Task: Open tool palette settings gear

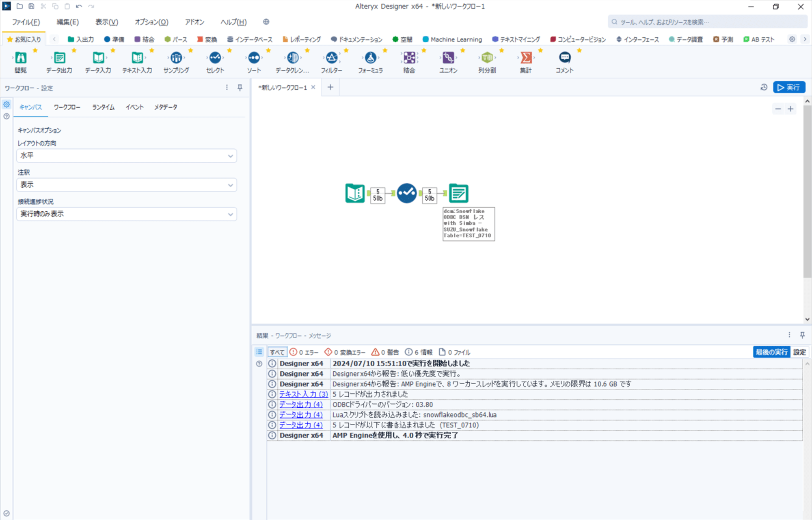Action: coord(792,39)
